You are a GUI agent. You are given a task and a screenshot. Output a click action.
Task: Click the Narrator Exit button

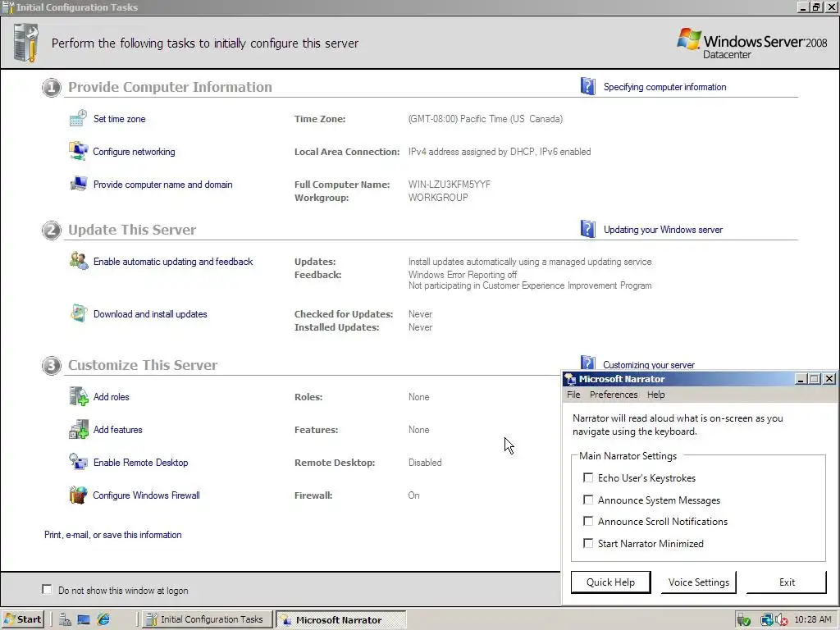click(x=787, y=582)
